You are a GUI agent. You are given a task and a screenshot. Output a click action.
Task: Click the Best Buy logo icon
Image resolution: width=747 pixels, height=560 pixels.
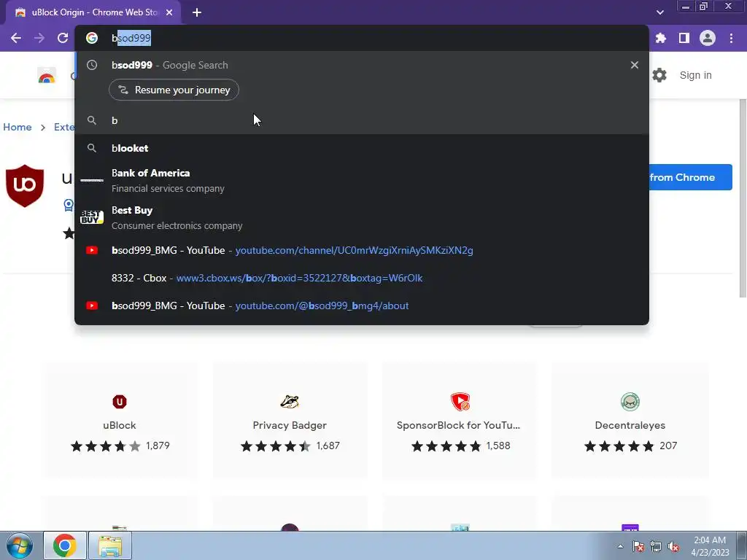pyautogui.click(x=92, y=217)
